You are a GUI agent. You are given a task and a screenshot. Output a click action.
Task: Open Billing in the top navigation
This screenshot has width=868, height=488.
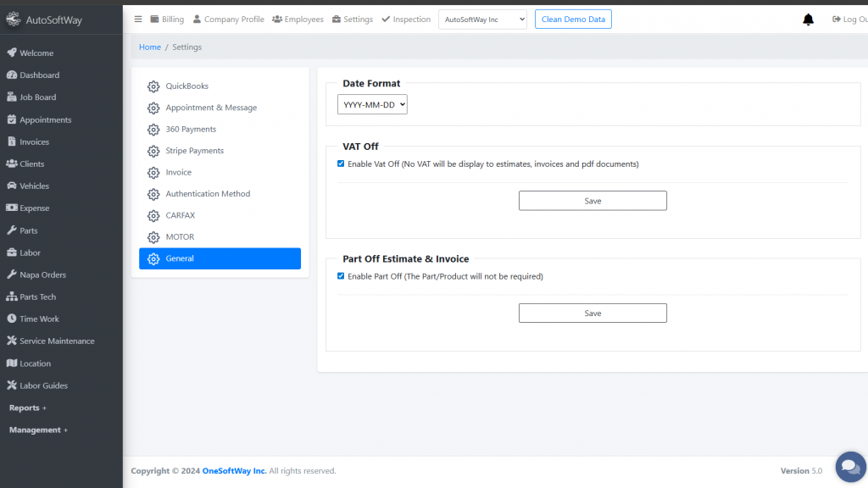tap(167, 19)
